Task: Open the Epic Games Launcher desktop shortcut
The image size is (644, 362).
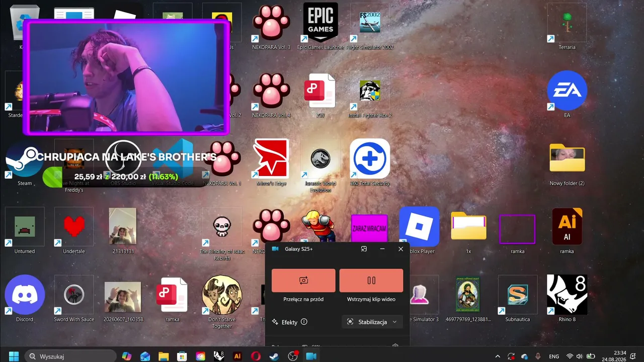Action: (x=320, y=27)
